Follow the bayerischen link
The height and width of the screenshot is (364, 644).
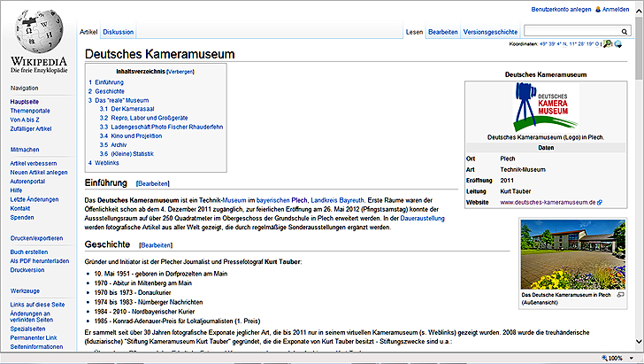point(273,200)
